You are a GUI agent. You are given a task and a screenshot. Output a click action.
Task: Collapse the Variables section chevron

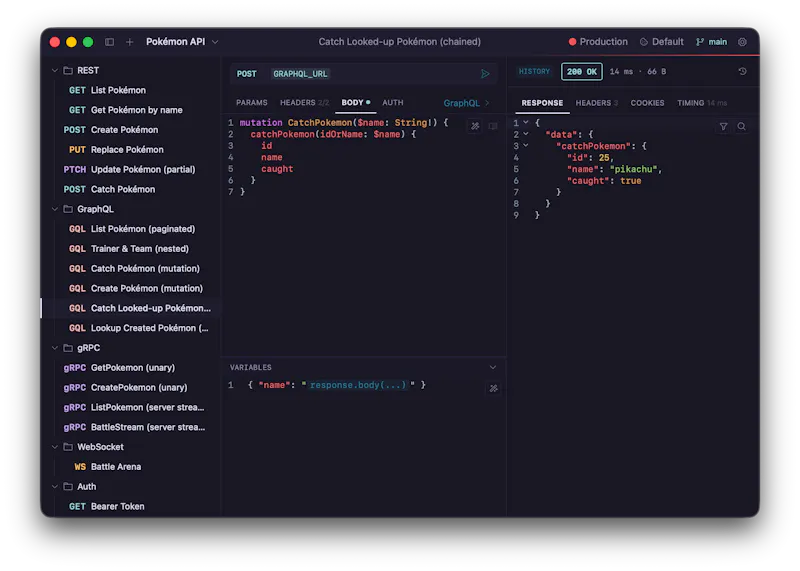click(493, 367)
